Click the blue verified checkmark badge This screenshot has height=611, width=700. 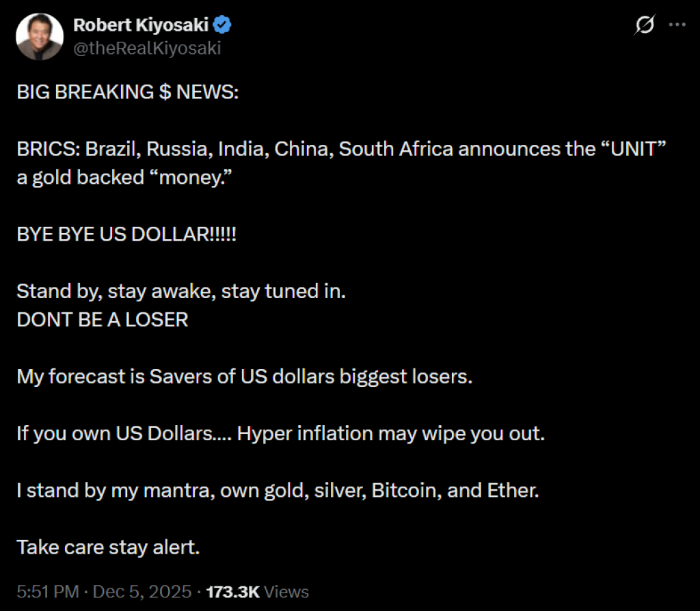click(x=224, y=25)
